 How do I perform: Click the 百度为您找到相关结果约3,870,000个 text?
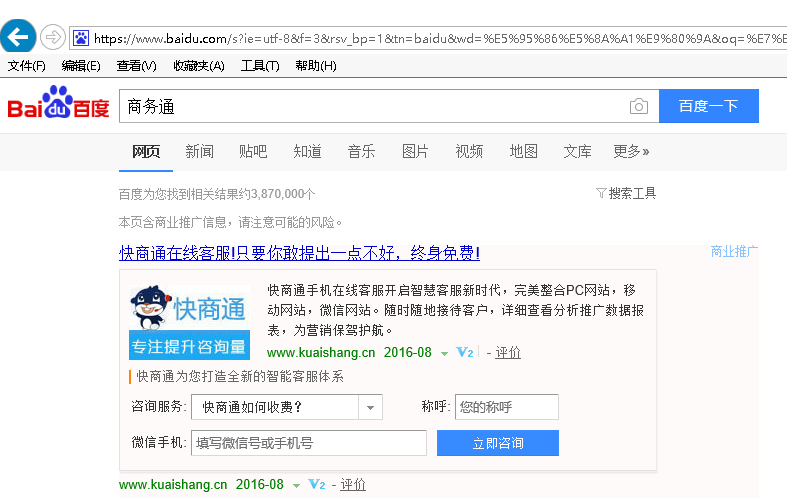click(x=217, y=194)
